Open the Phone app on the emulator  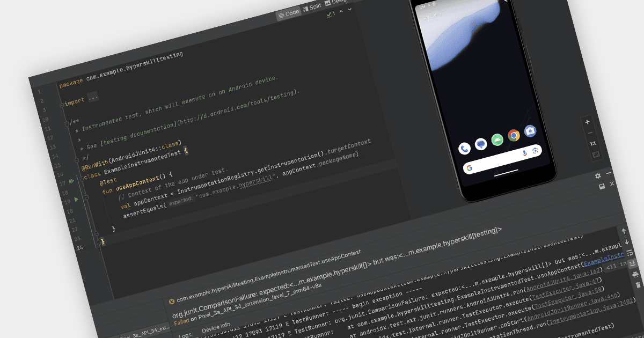coord(465,148)
